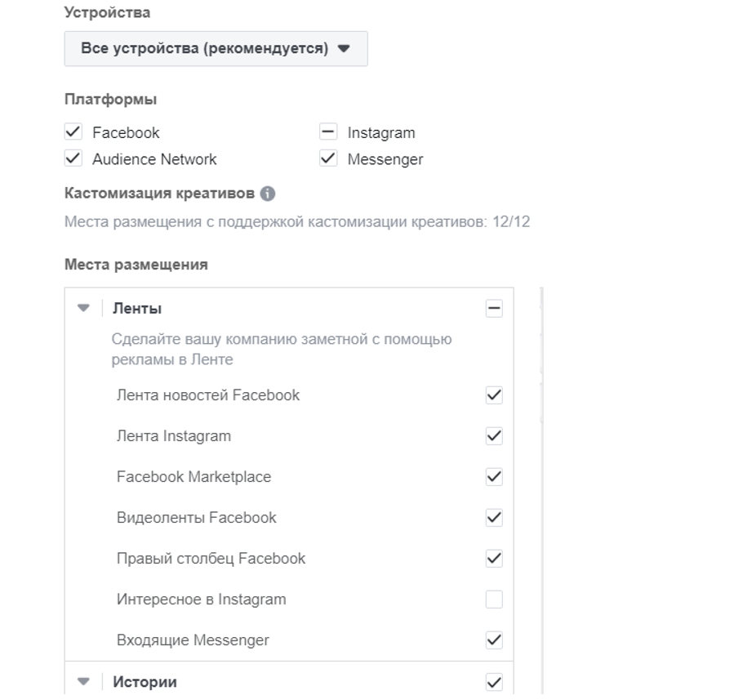Uncheck Входящие Messenger placement

494,640
